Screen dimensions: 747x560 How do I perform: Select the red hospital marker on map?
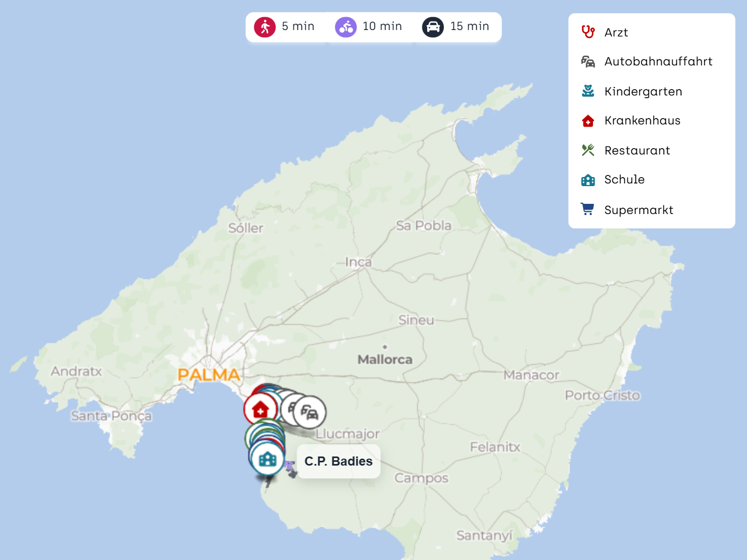(260, 410)
